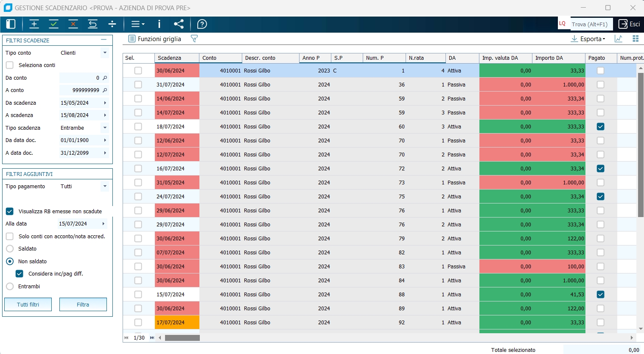
Task: Click the Tutti filtri button
Action: pos(28,304)
